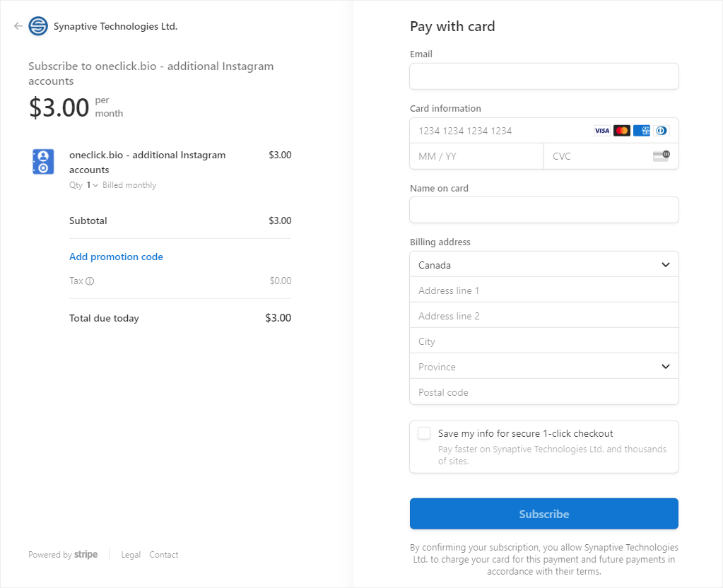
Task: Enable Save my info for 1-click checkout
Action: click(x=424, y=433)
